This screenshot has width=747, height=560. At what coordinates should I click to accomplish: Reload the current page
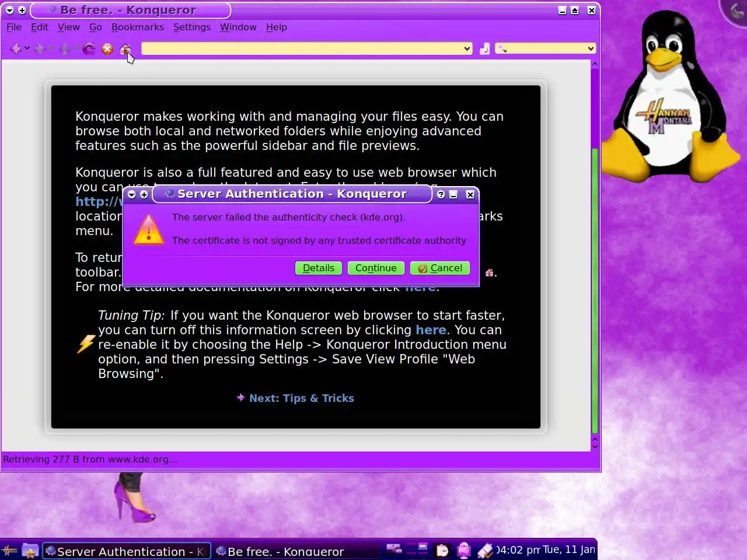pos(89,49)
